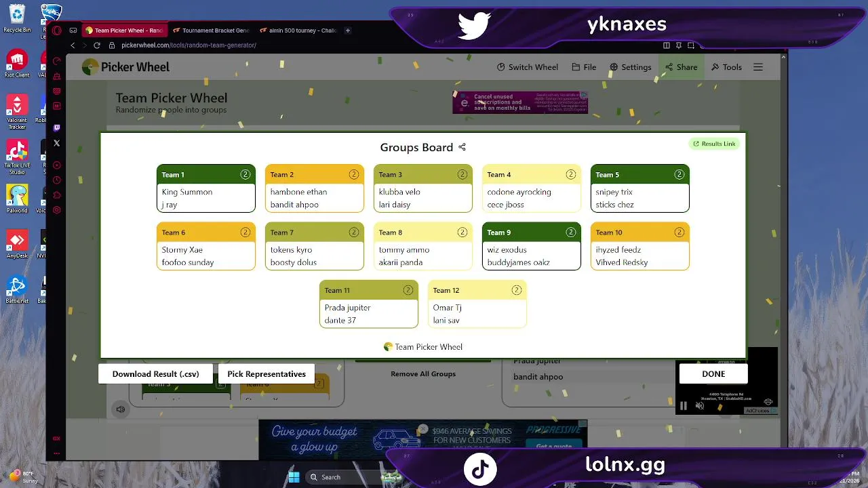Click the snapshot icon in browser toolbar

point(691,45)
